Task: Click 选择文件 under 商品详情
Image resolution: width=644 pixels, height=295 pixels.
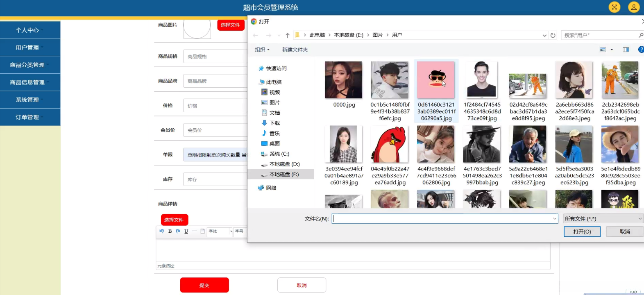Action: pos(175,220)
